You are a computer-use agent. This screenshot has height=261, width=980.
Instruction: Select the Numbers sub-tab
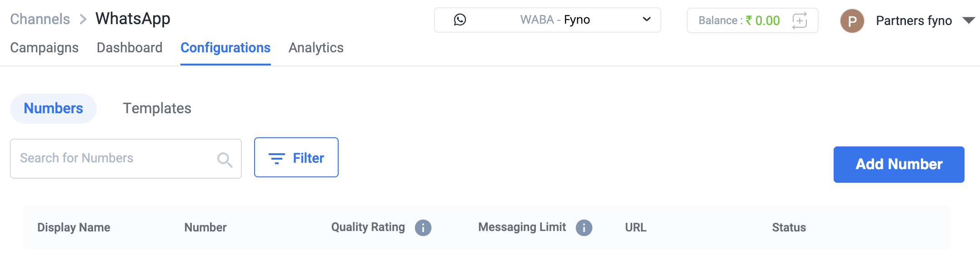[53, 109]
